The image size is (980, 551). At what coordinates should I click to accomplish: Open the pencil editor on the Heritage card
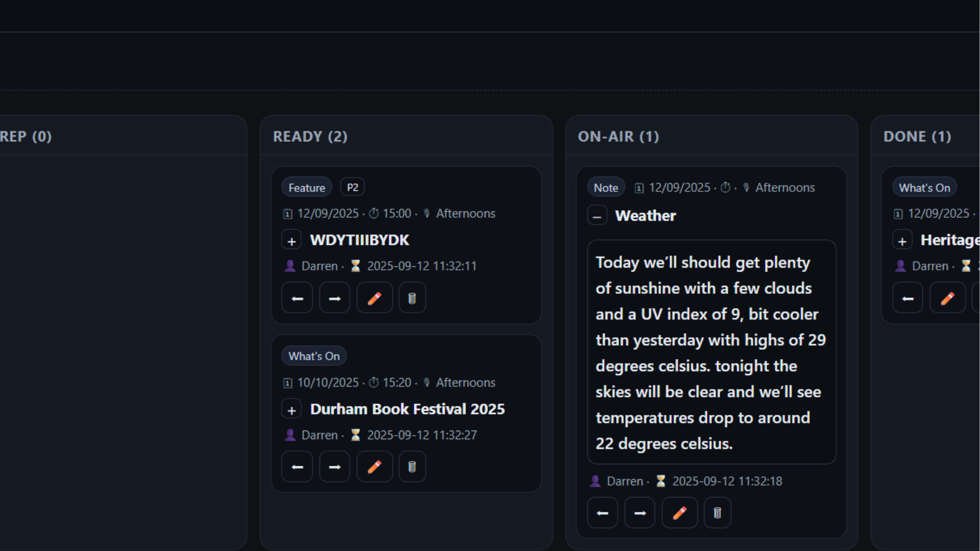(947, 297)
